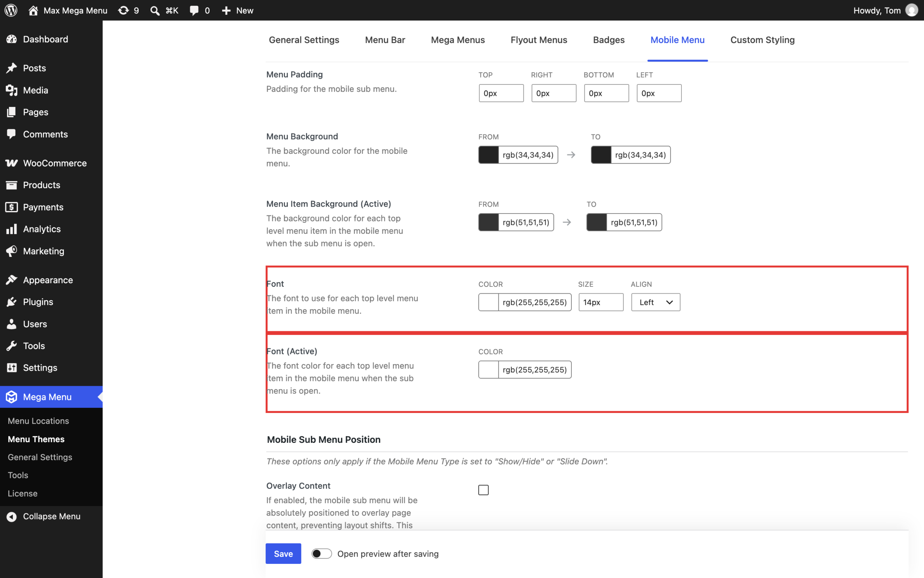This screenshot has width=924, height=578.
Task: Click the Font color swatch
Action: tap(488, 302)
